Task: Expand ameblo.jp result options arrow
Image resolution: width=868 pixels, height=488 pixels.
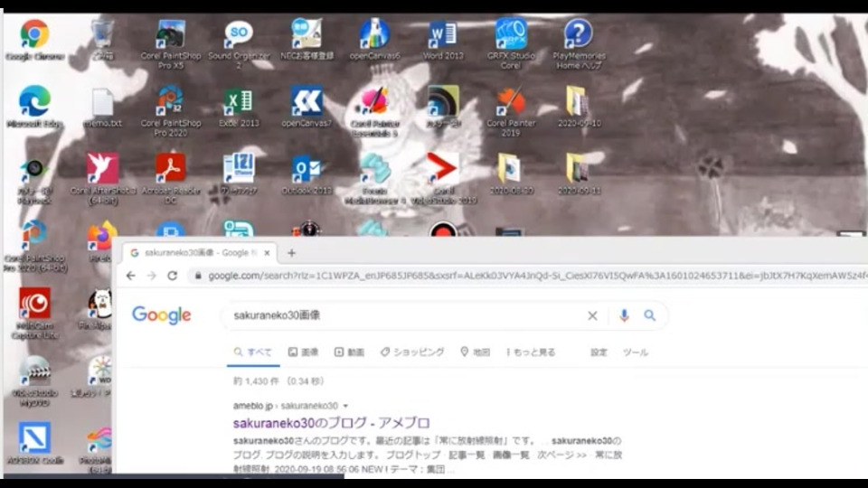Action: point(345,406)
